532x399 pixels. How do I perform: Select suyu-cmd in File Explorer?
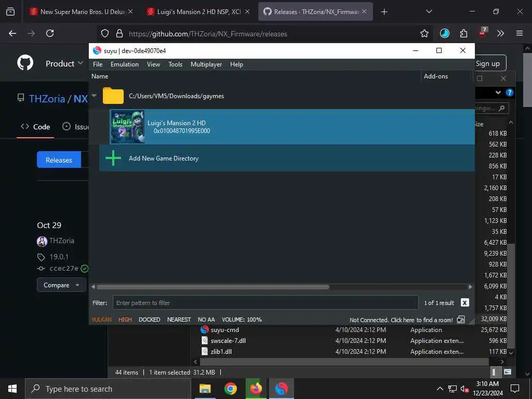pyautogui.click(x=224, y=330)
